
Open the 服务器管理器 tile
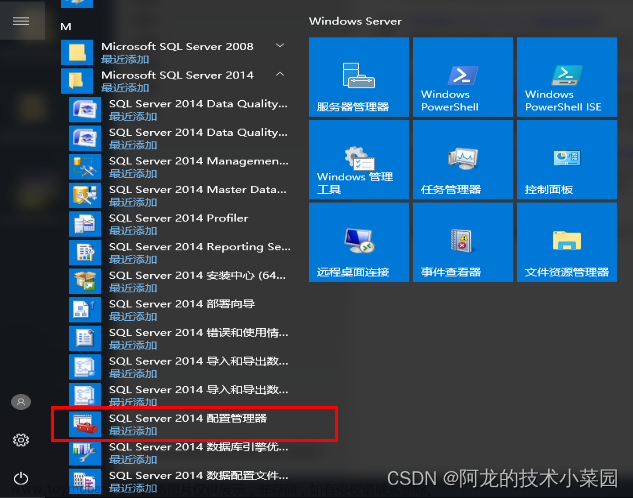[359, 77]
